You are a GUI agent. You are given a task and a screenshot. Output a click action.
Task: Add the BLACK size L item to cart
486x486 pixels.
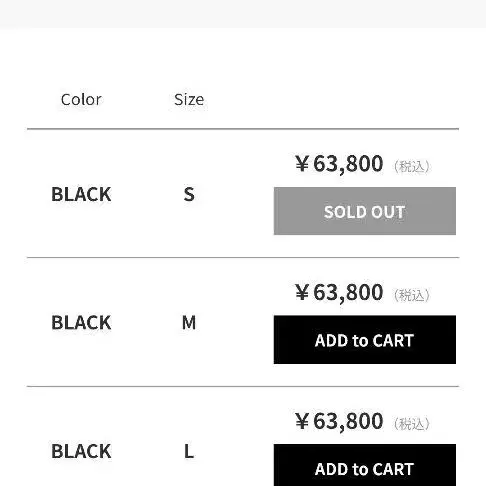pos(365,465)
